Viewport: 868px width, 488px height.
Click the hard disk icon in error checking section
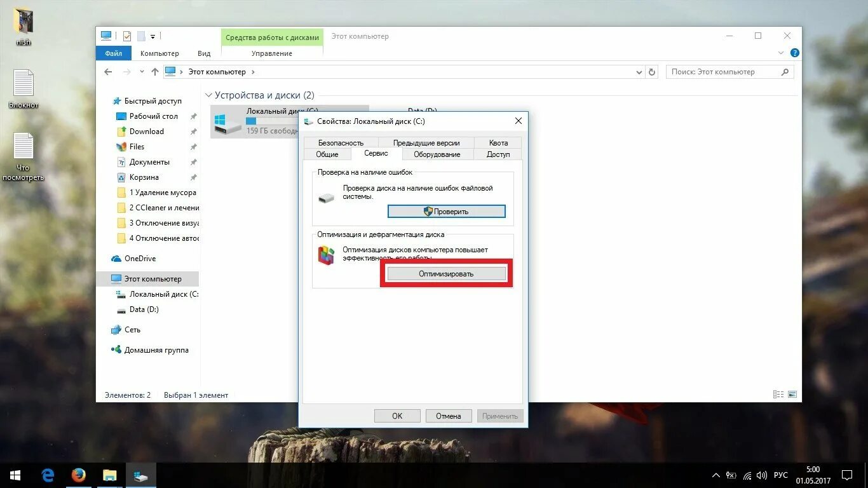[326, 198]
